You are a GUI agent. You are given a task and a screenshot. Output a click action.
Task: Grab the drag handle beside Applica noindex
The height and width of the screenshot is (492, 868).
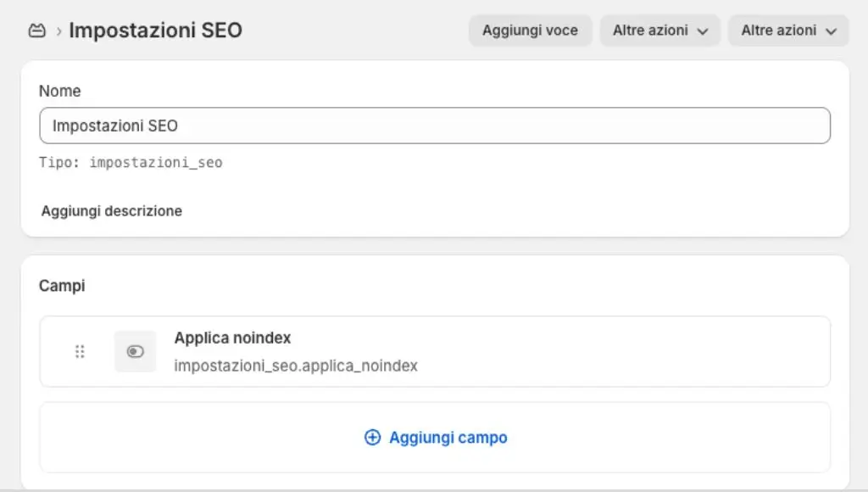coord(80,350)
